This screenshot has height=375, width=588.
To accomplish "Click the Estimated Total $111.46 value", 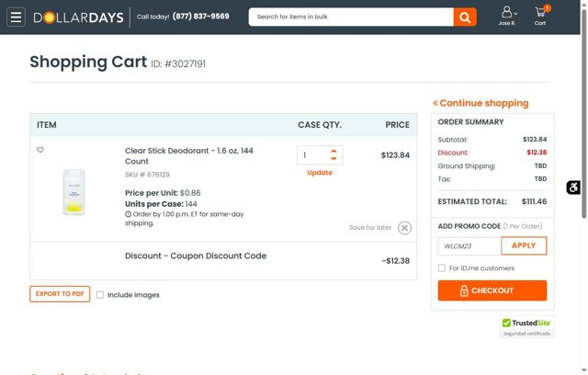I will click(x=534, y=202).
